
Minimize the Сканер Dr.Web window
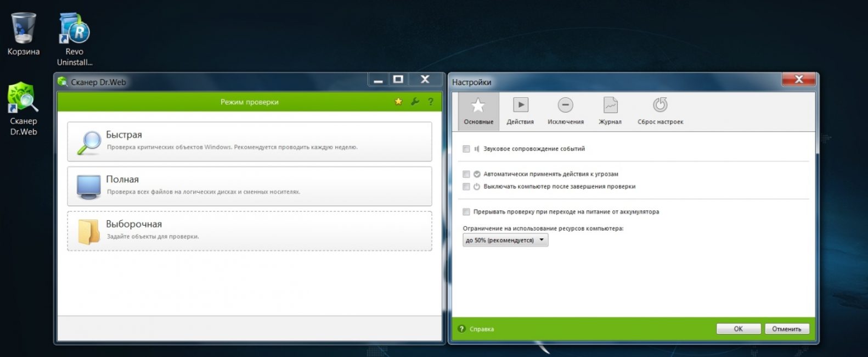(x=378, y=80)
